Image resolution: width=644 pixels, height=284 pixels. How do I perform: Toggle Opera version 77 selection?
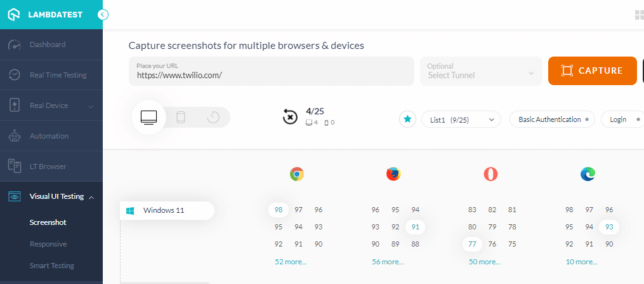[x=472, y=244]
